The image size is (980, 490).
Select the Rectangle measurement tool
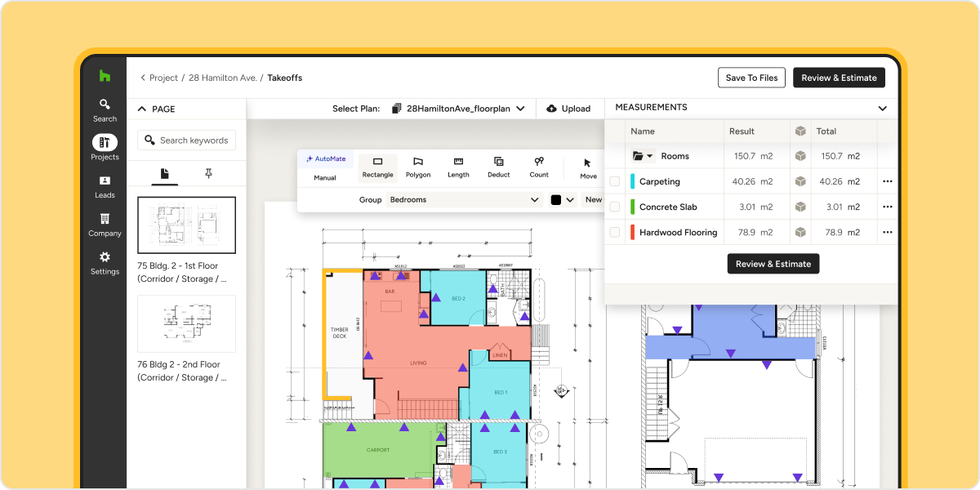(377, 167)
